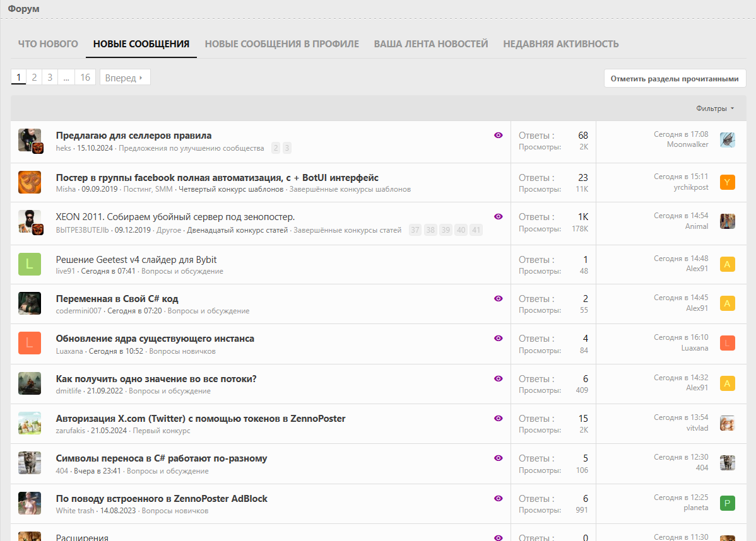Go to next page with Вперед
Viewport: 756px width, 541px height.
click(124, 78)
